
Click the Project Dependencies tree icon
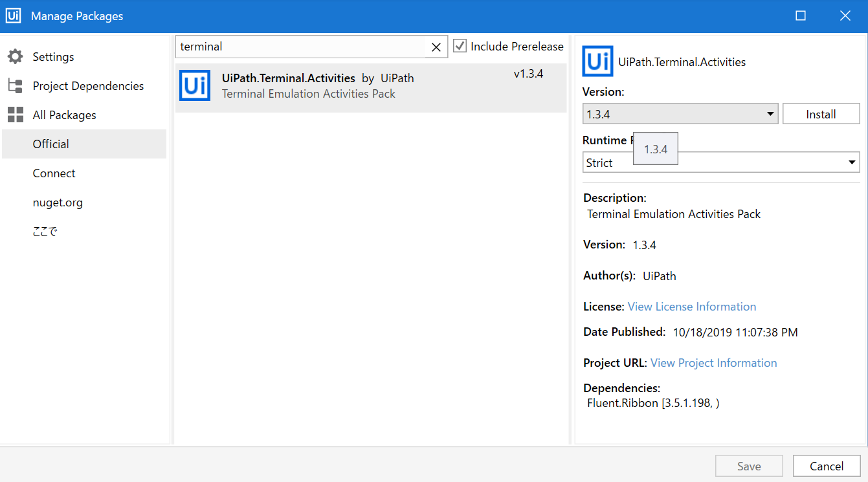pos(15,86)
